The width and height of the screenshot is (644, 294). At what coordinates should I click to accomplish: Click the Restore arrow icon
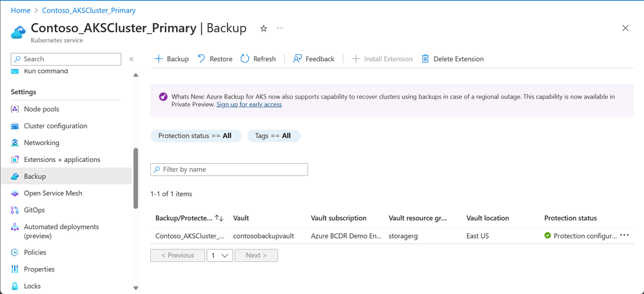click(x=201, y=59)
